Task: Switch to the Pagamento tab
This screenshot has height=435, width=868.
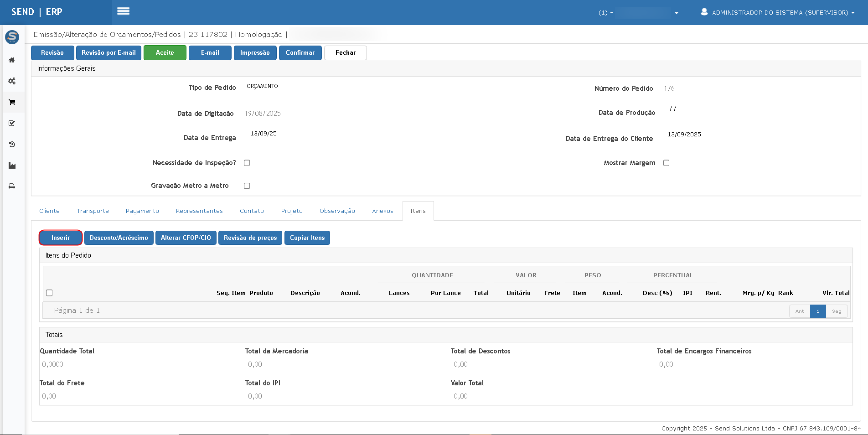Action: (x=142, y=211)
